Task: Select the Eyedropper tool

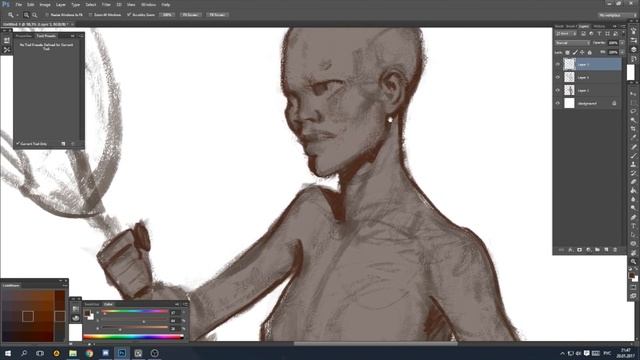Action: [633, 138]
